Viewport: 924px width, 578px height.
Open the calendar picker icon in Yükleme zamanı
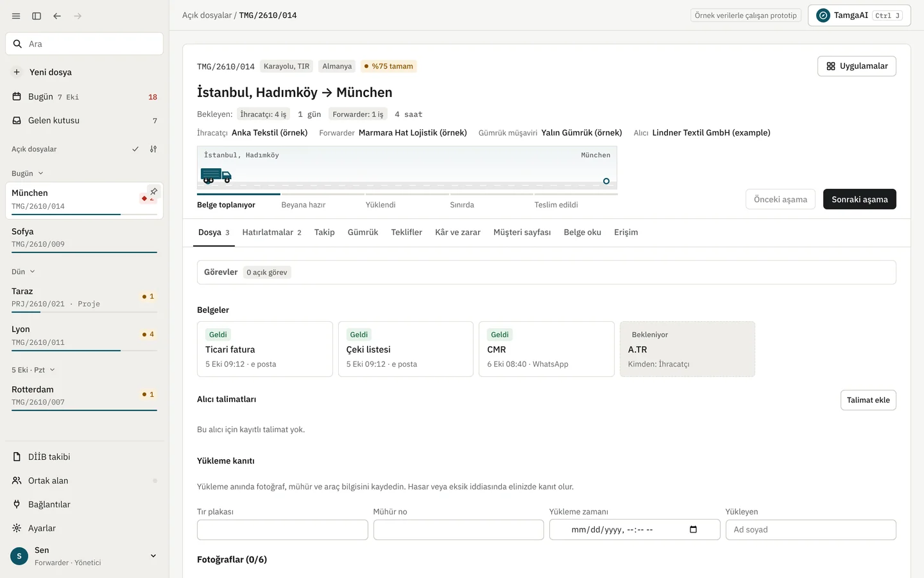693,529
